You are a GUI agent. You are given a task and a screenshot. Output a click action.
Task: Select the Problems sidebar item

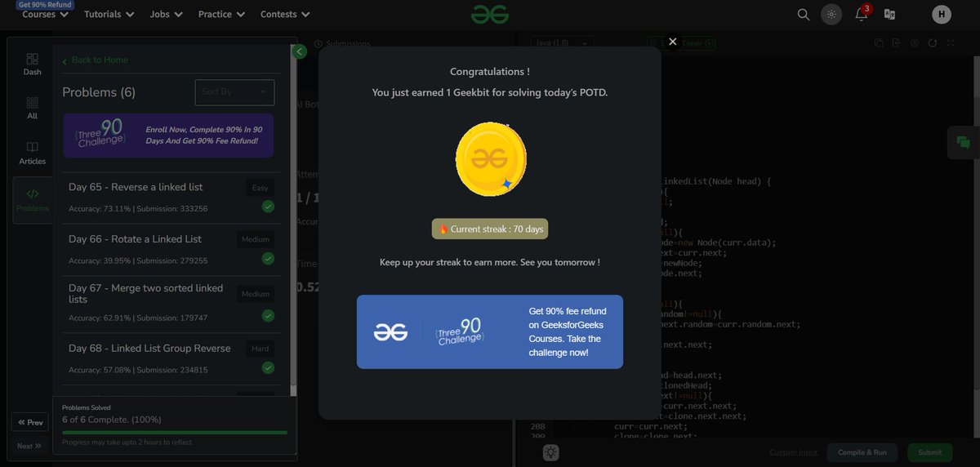32,200
